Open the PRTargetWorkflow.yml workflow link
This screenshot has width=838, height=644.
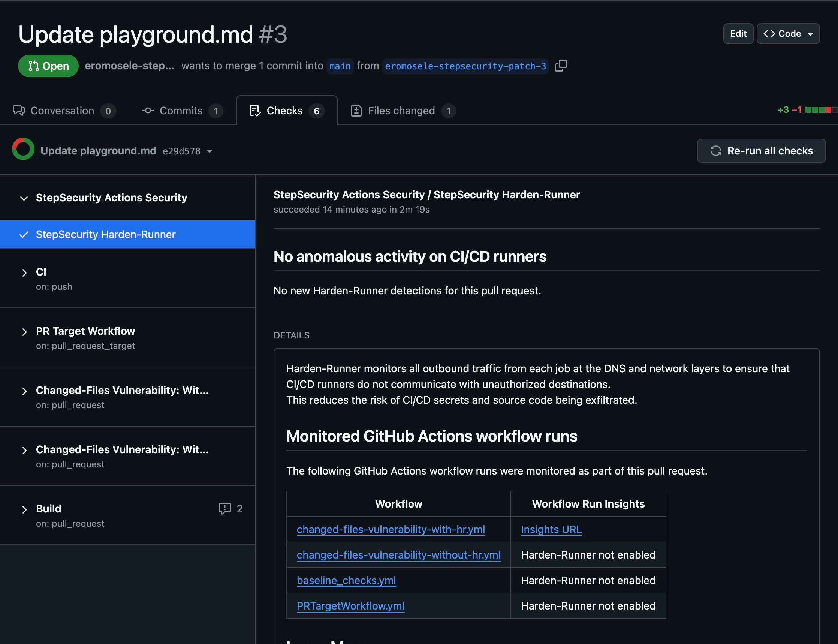pyautogui.click(x=350, y=606)
